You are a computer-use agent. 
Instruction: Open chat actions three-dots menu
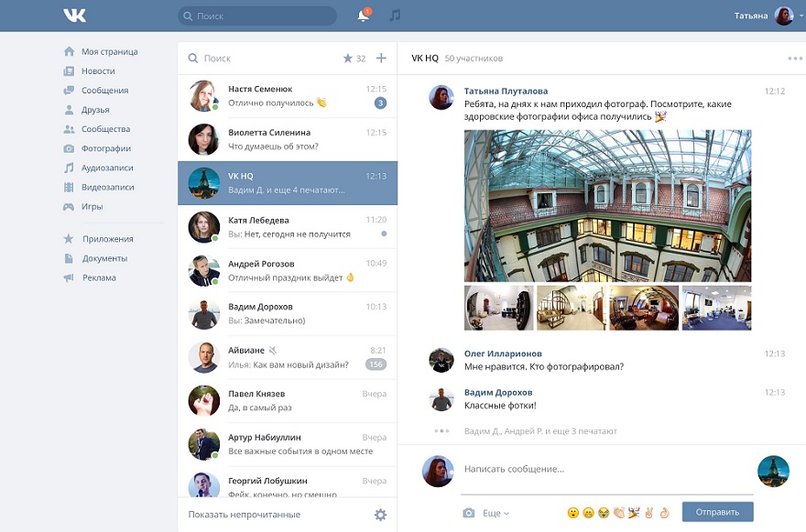(793, 59)
